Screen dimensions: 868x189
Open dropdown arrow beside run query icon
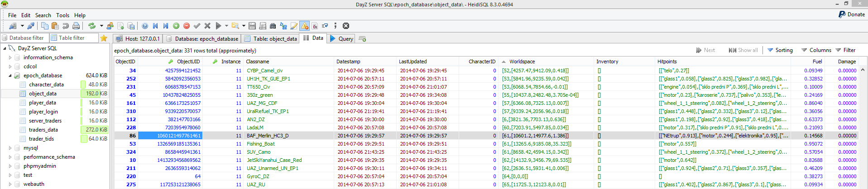226,26
